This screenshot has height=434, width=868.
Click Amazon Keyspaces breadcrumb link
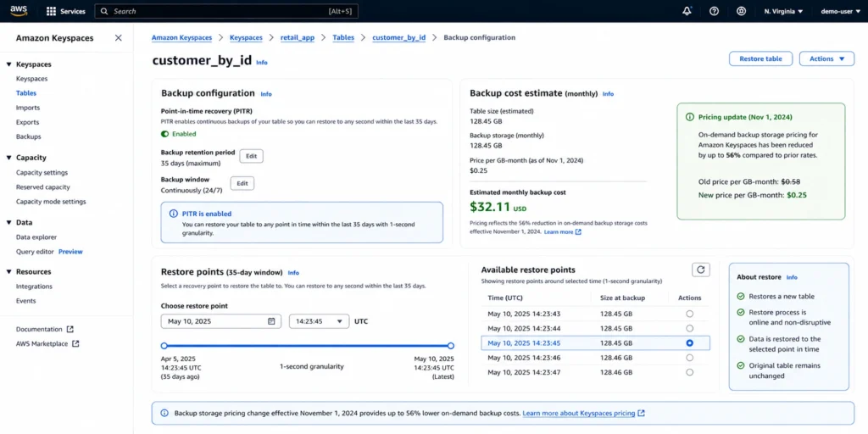[182, 37]
